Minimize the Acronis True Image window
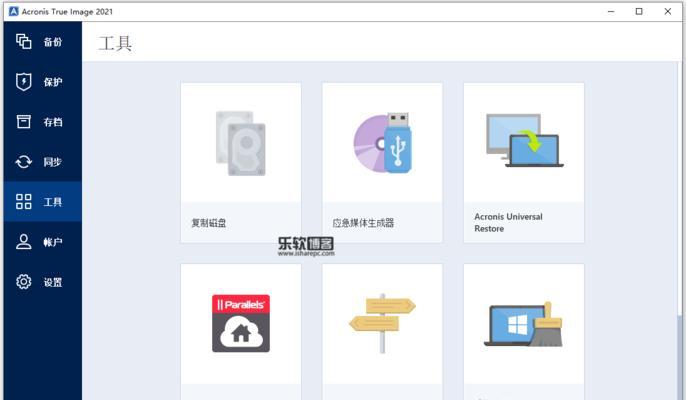This screenshot has height=400, width=686. pos(611,11)
